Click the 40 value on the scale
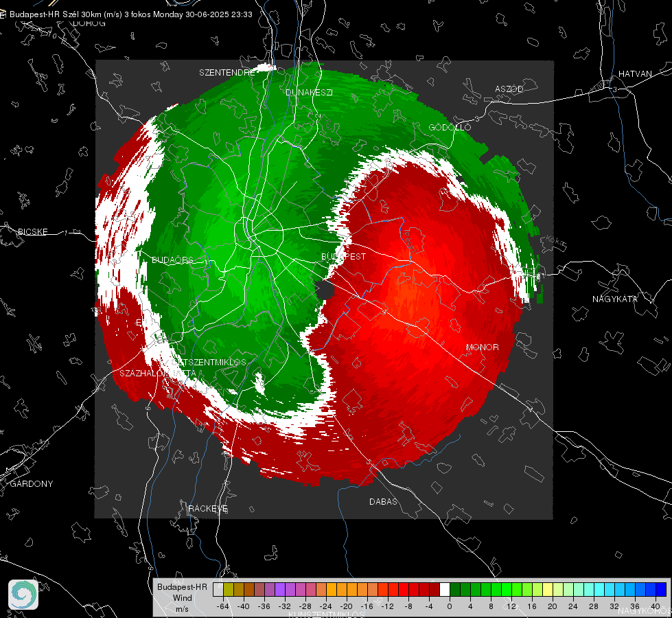 [656, 606]
